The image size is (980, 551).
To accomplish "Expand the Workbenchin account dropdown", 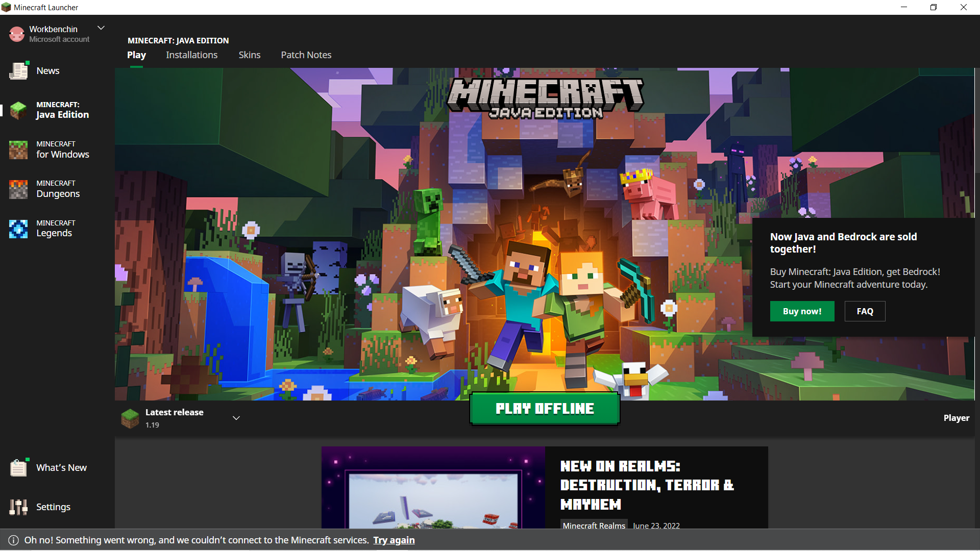I will point(101,28).
